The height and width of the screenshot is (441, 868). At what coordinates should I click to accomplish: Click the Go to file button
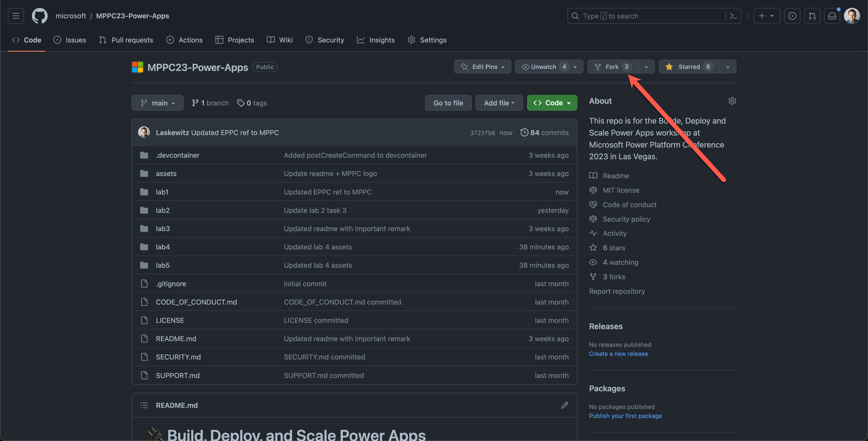point(448,103)
